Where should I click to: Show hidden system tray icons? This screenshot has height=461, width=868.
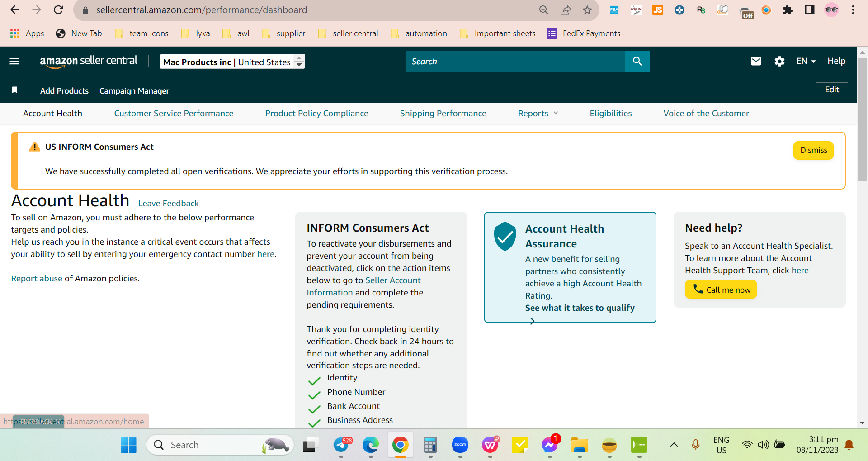[674, 445]
